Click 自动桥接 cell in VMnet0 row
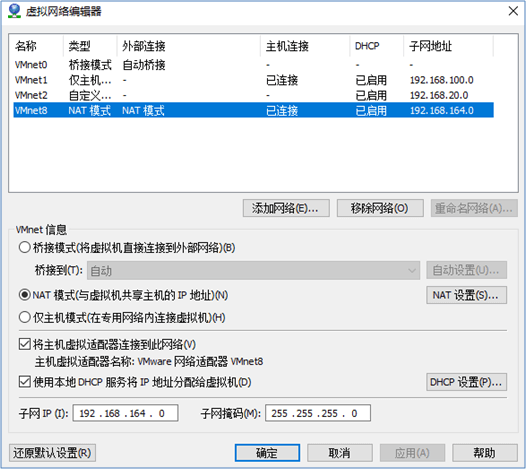Image resolution: width=526 pixels, height=469 pixels. point(144,65)
